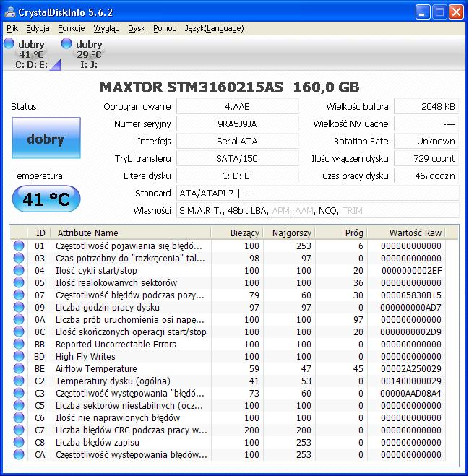
Task: Click the MAXTOR STM3160215AS model heading
Action: [x=192, y=87]
